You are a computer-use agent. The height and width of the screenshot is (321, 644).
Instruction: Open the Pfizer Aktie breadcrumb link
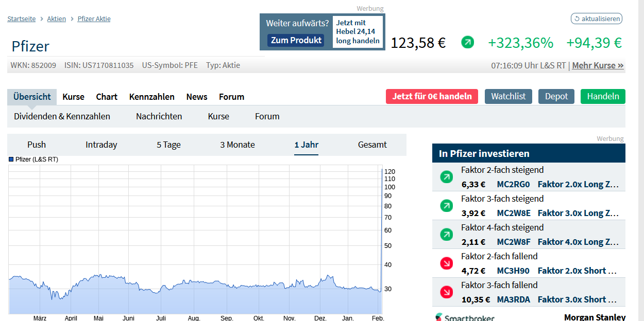(94, 19)
